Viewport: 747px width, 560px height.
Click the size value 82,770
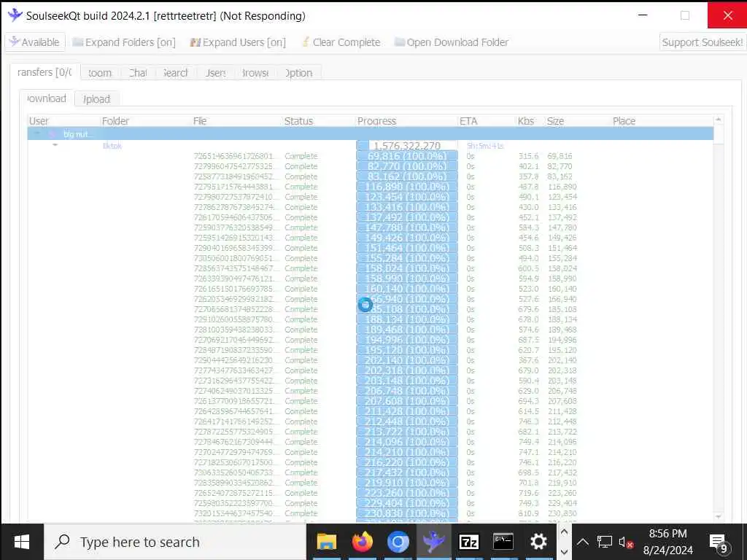pyautogui.click(x=560, y=166)
